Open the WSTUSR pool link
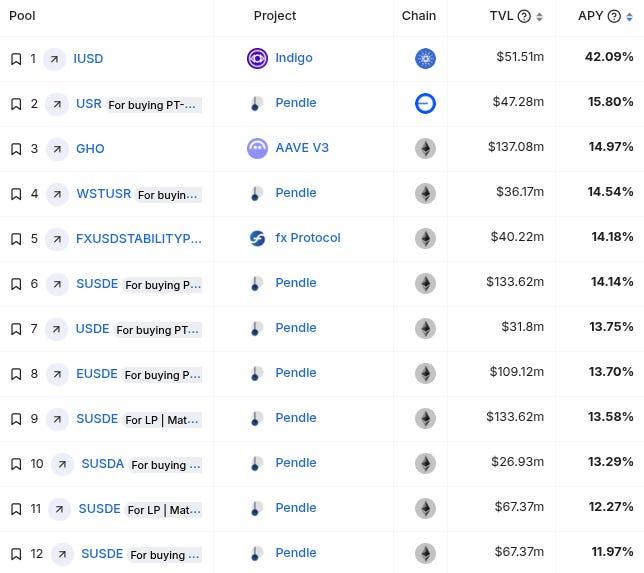 (x=104, y=193)
